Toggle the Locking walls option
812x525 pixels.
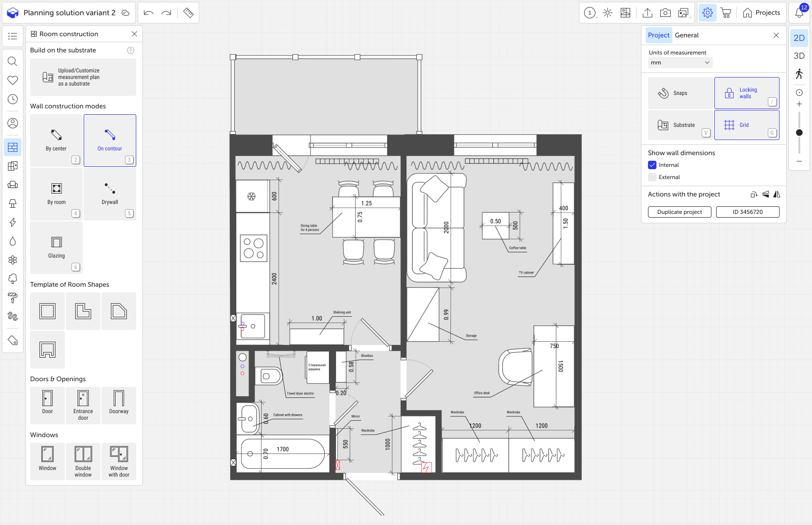pyautogui.click(x=747, y=93)
